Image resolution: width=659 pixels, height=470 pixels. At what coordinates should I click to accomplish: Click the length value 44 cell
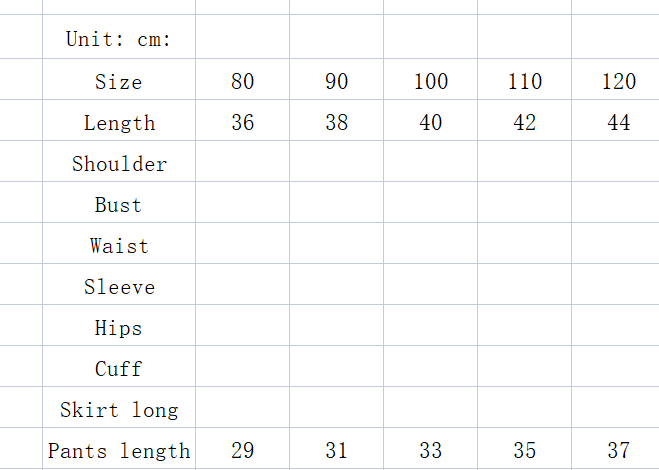[x=618, y=122]
